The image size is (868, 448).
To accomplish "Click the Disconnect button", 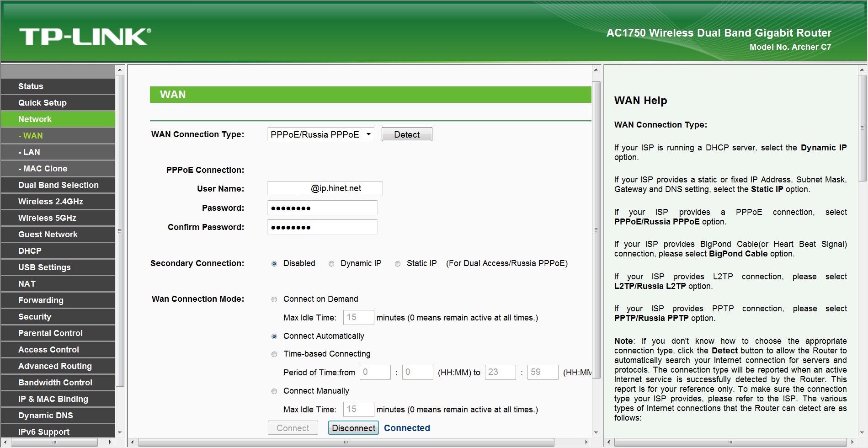I will [x=353, y=428].
